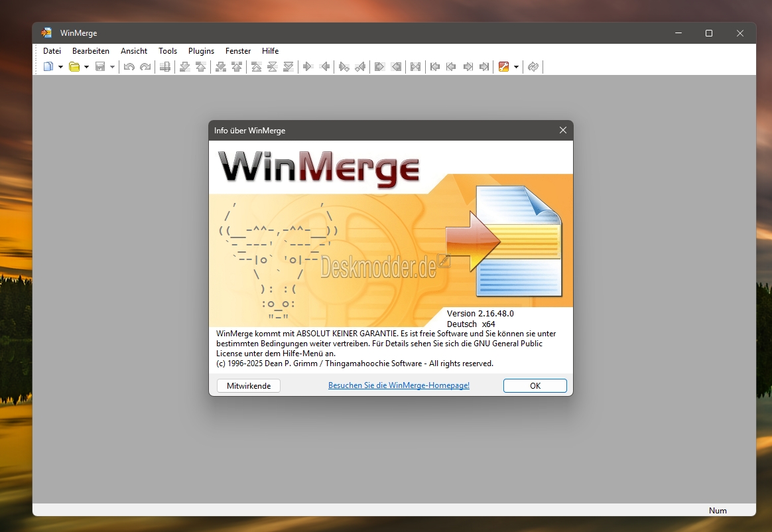Image resolution: width=772 pixels, height=532 pixels.
Task: Expand the New document dropdown arrow
Action: pos(60,66)
